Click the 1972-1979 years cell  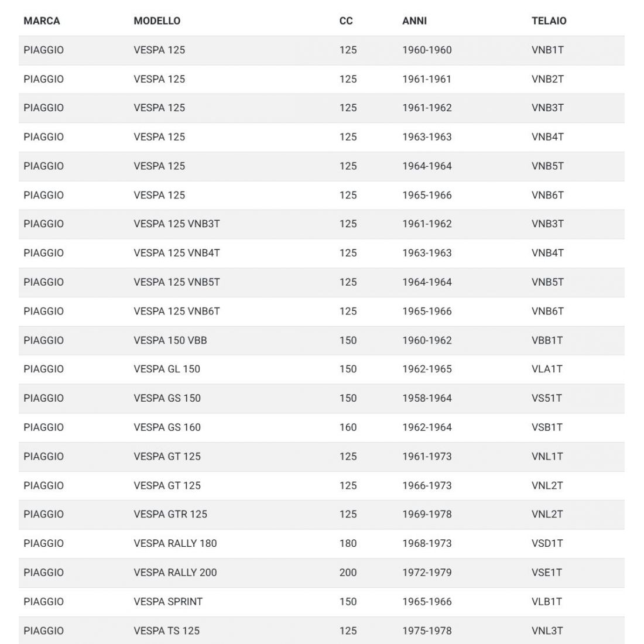[x=427, y=573]
